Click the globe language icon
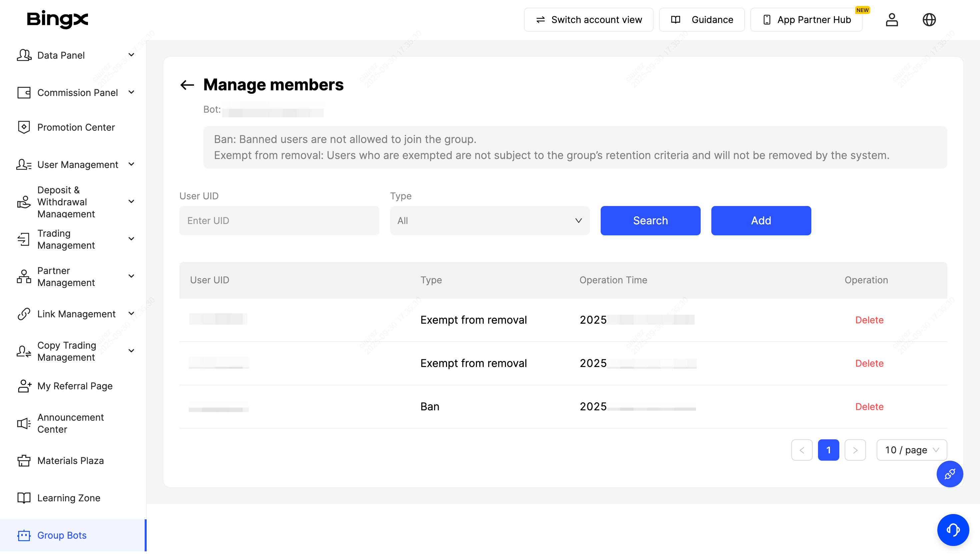The width and height of the screenshot is (980, 554). point(929,20)
